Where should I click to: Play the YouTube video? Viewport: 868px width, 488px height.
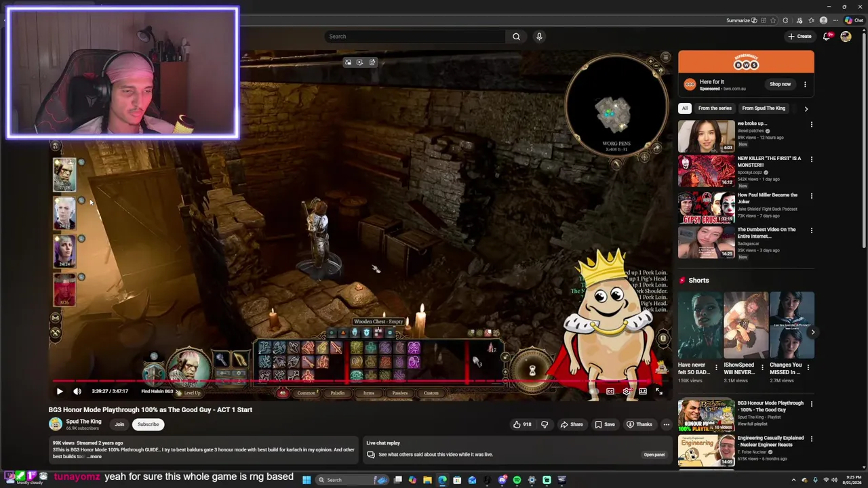[x=60, y=391]
